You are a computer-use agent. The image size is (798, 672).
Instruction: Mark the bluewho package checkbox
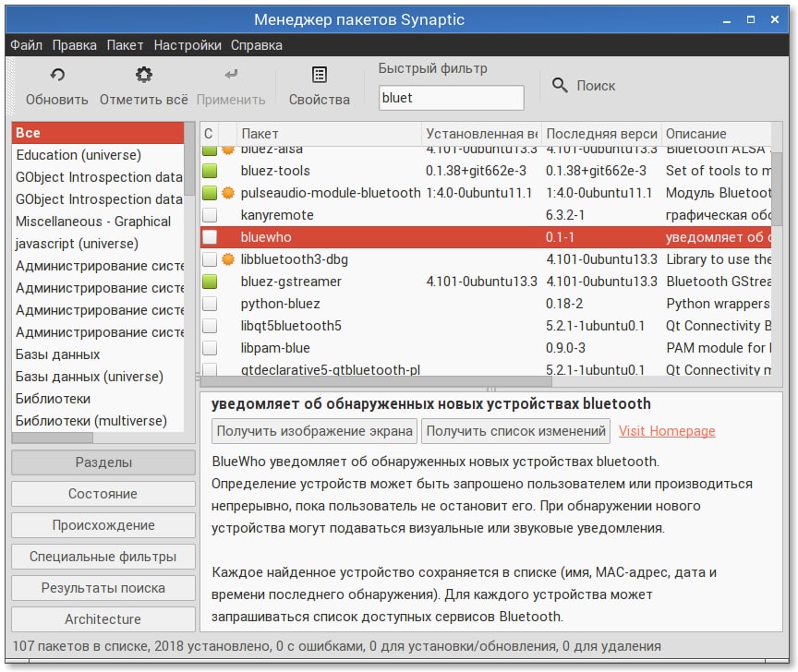(210, 237)
